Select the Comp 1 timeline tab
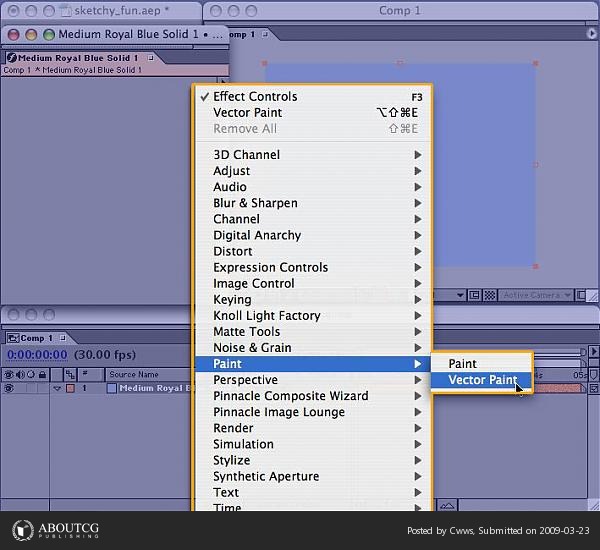Viewport: 600px width, 550px height. (36, 338)
